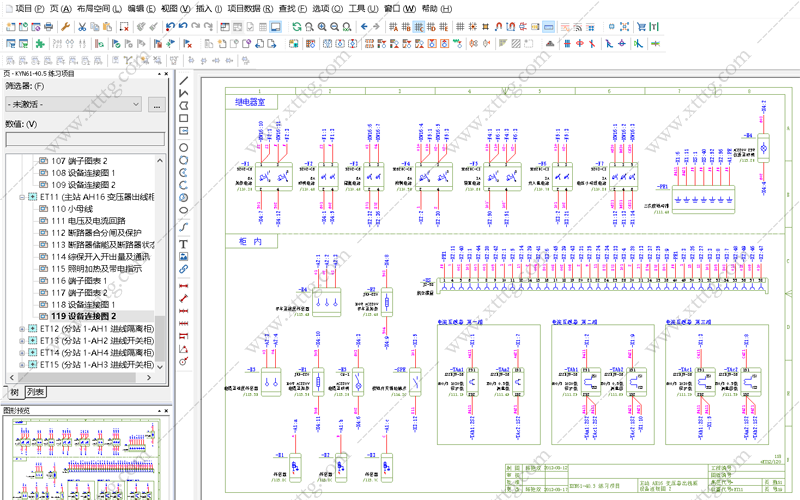Click the Print icon in the toolbar
Screen dimensions: 800x500
coord(48,27)
